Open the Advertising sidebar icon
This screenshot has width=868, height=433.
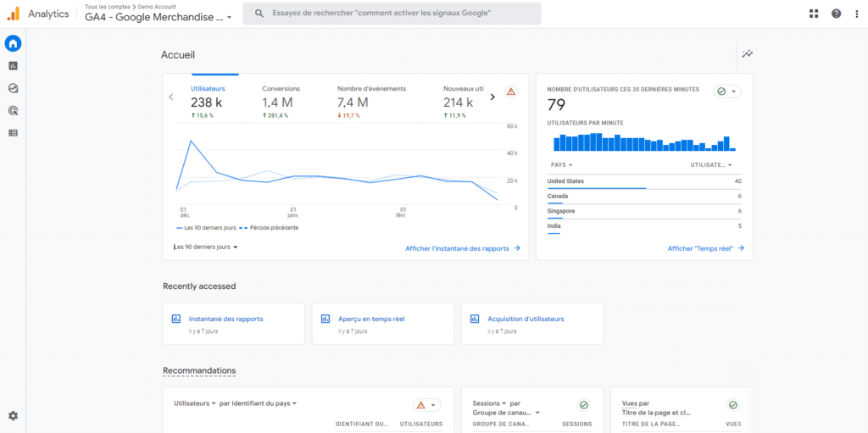(x=13, y=111)
